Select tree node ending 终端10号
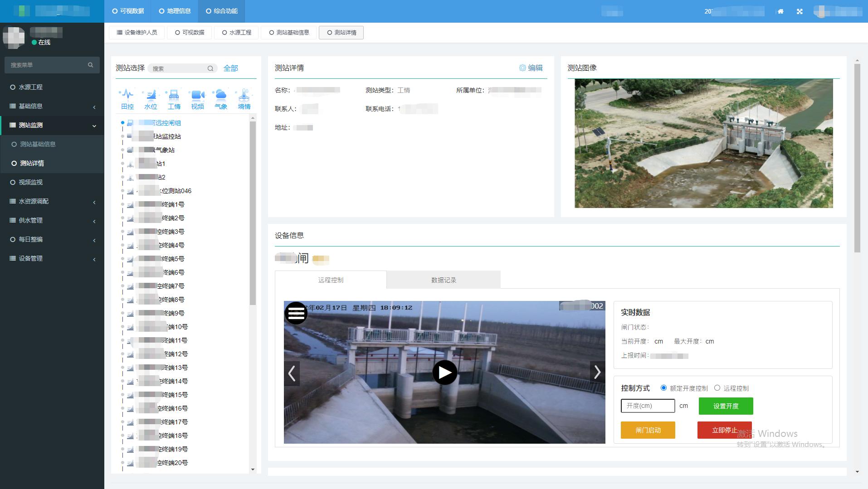This screenshot has height=489, width=868. (x=158, y=327)
